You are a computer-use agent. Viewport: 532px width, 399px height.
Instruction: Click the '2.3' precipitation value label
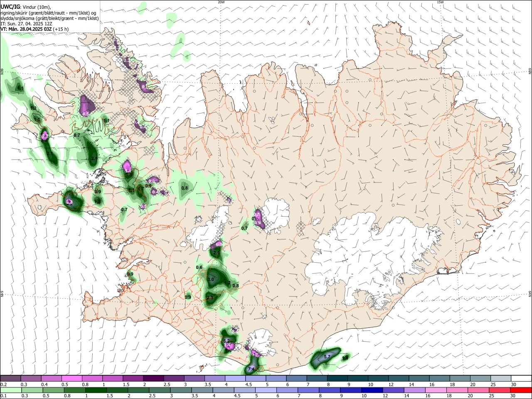[209, 298]
